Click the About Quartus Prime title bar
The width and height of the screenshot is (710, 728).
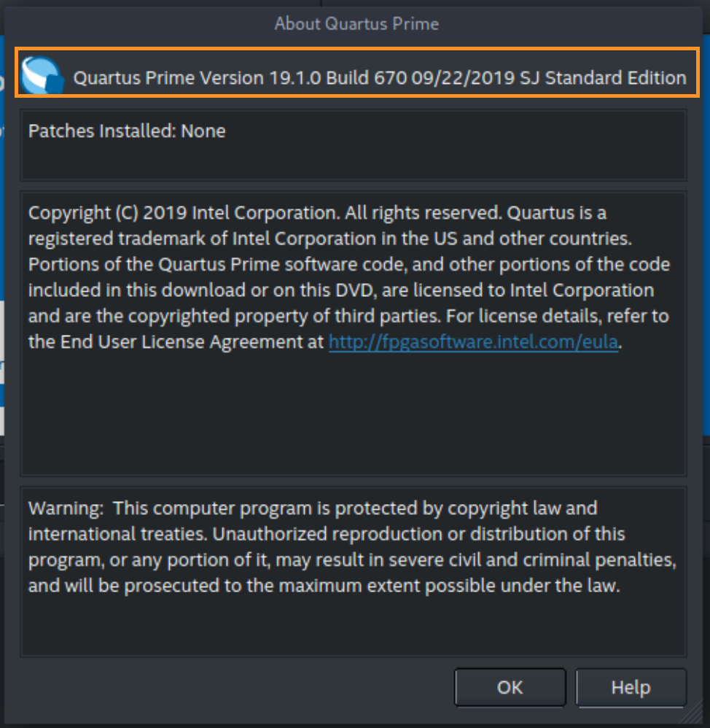[356, 24]
